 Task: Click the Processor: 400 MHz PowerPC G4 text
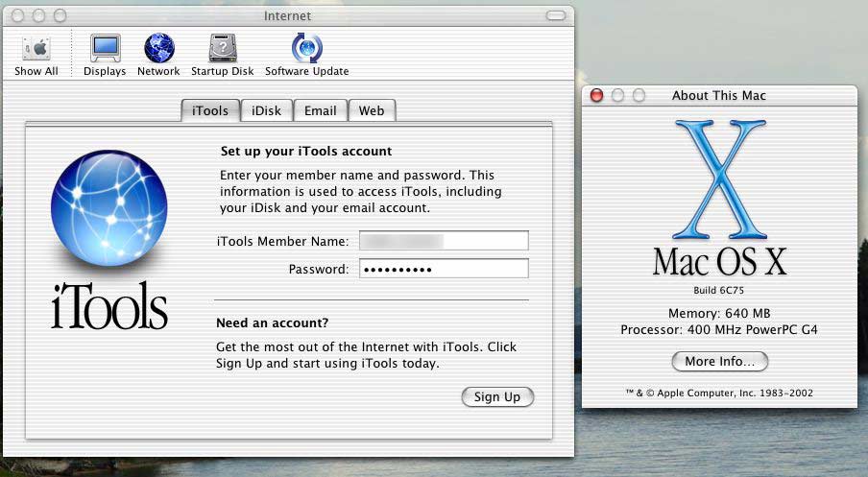click(719, 330)
